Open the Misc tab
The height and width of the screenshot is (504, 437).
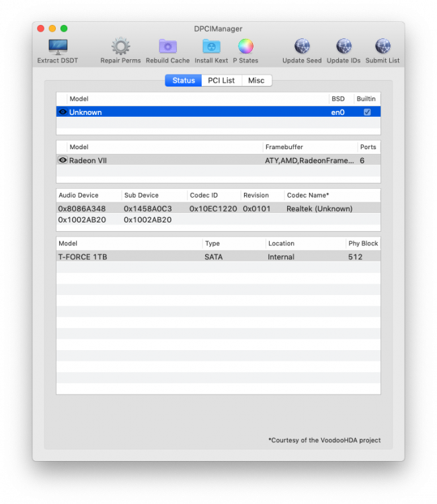point(256,81)
